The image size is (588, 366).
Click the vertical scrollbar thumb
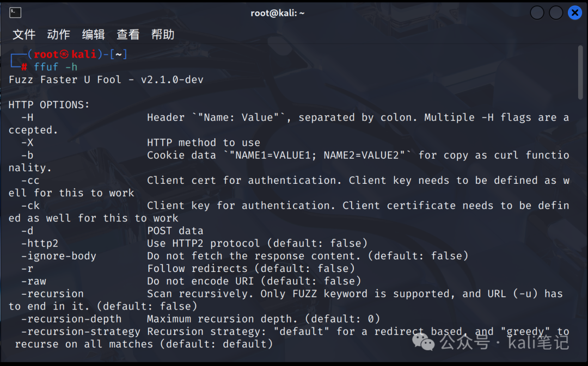point(580,72)
